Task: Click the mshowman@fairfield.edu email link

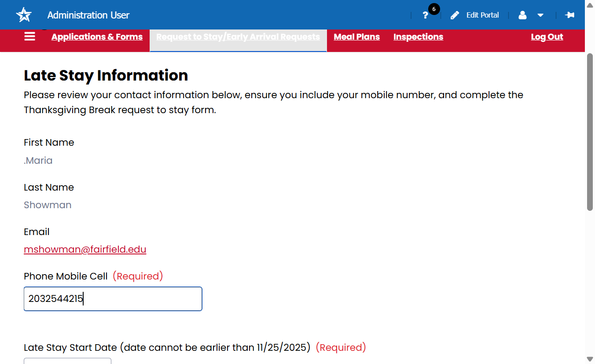Action: tap(85, 250)
